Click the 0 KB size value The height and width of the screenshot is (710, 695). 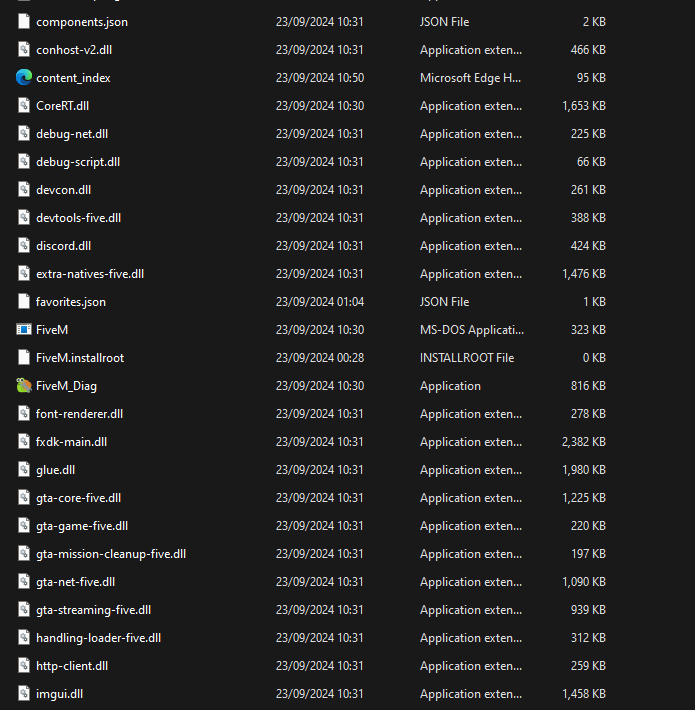click(x=594, y=358)
